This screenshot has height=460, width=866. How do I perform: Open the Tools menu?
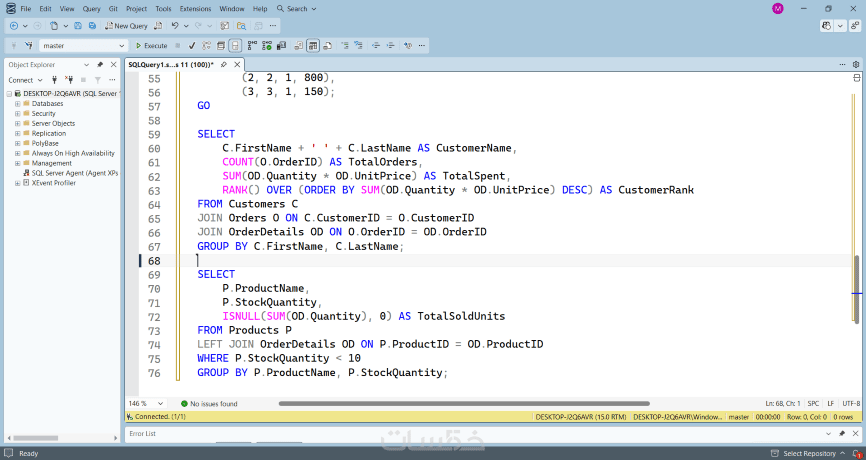point(163,9)
